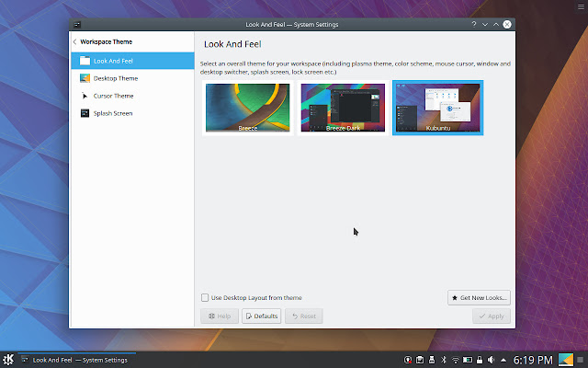Image resolution: width=588 pixels, height=368 pixels.
Task: Click the question mark help icon in title bar
Action: (474, 25)
